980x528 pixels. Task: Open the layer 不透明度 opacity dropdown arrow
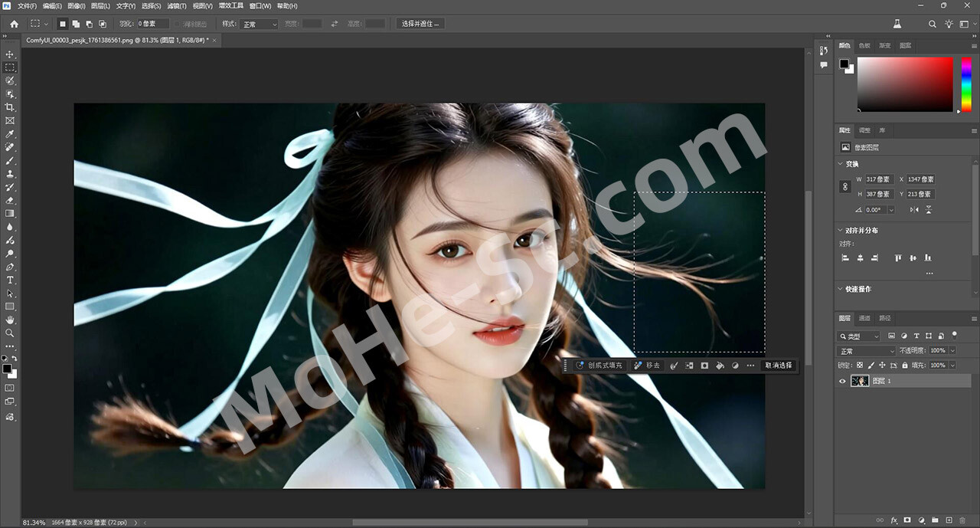pyautogui.click(x=952, y=351)
